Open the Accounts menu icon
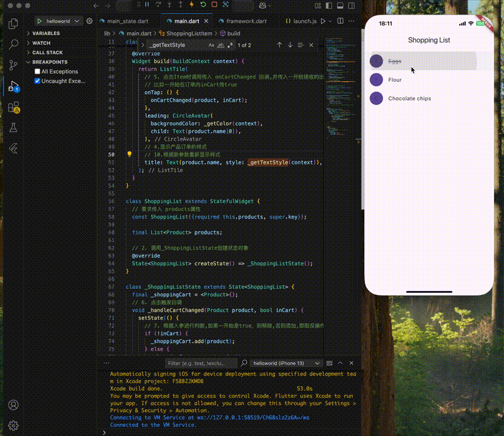Viewport: 504px width, 436px height. (x=13, y=404)
